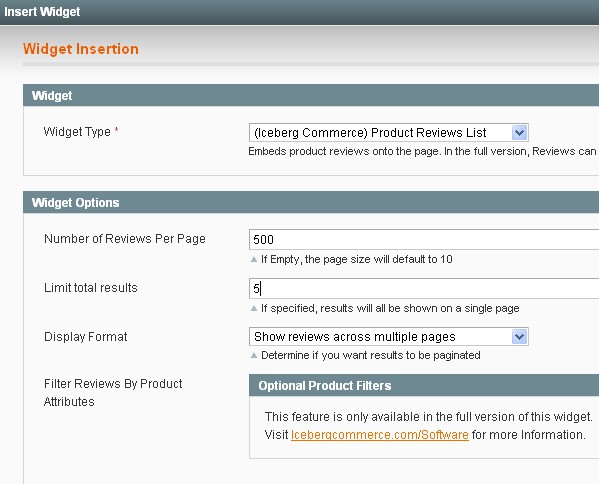Image resolution: width=599 pixels, height=484 pixels.
Task: Select the Product Reviews List combo box
Action: (x=389, y=133)
